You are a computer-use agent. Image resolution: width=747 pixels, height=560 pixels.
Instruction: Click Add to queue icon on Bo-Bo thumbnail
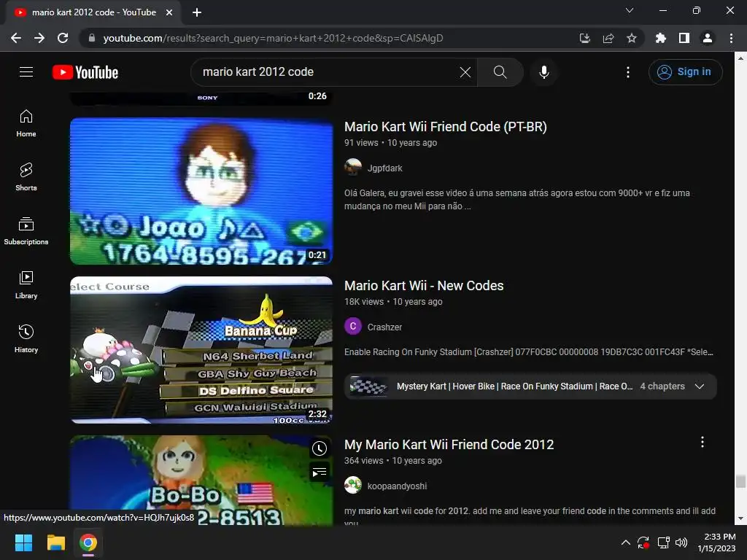point(320,472)
